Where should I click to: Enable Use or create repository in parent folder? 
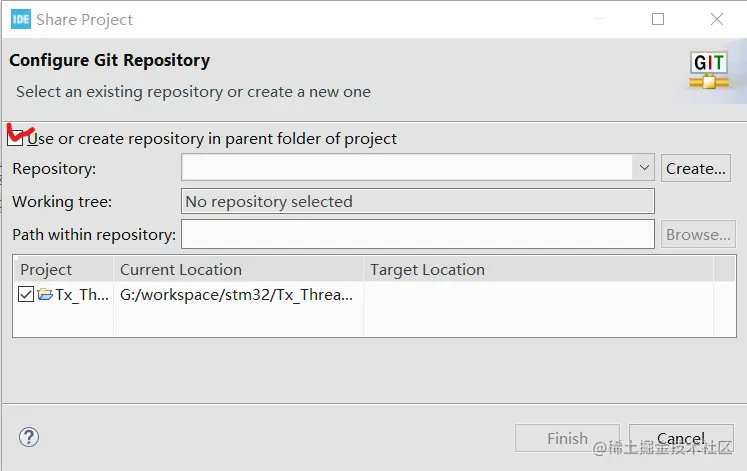pyautogui.click(x=15, y=139)
